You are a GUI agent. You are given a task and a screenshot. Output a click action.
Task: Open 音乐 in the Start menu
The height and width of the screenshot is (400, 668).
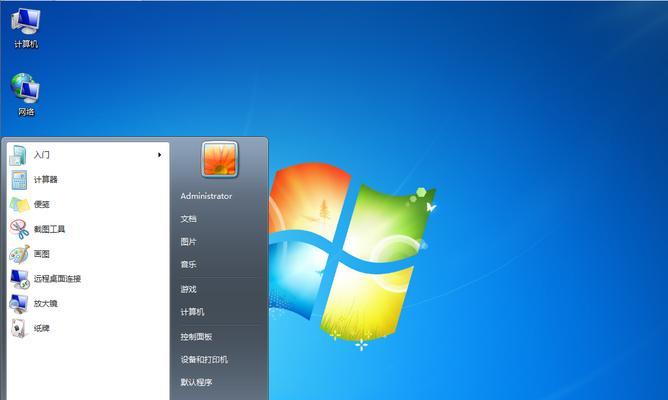tap(188, 265)
